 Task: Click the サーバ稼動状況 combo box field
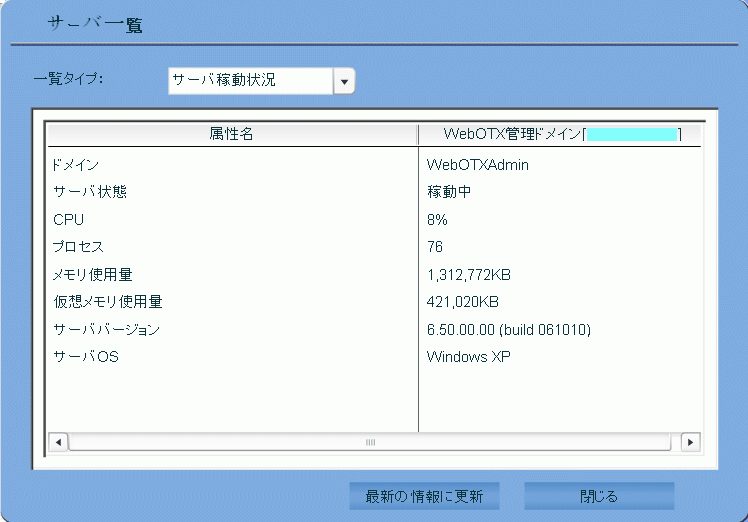[x=250, y=81]
